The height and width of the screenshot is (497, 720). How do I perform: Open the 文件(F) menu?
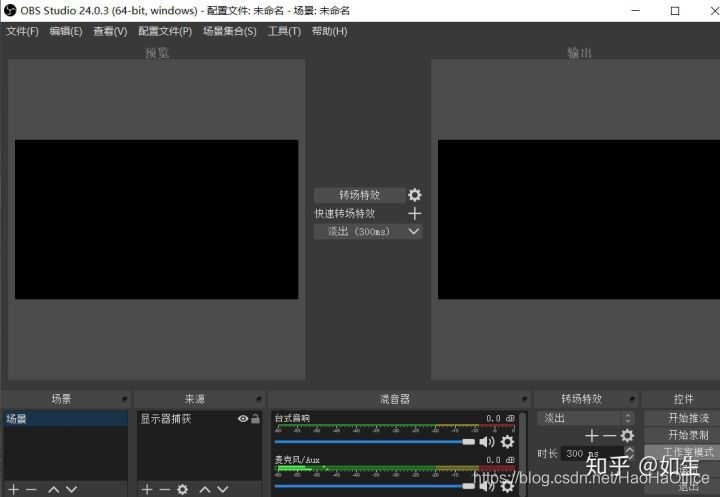coord(22,31)
